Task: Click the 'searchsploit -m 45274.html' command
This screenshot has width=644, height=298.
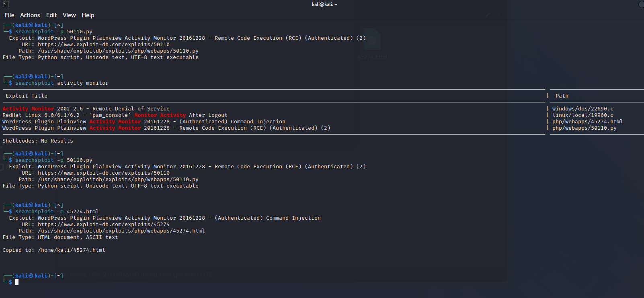Action: click(x=57, y=212)
